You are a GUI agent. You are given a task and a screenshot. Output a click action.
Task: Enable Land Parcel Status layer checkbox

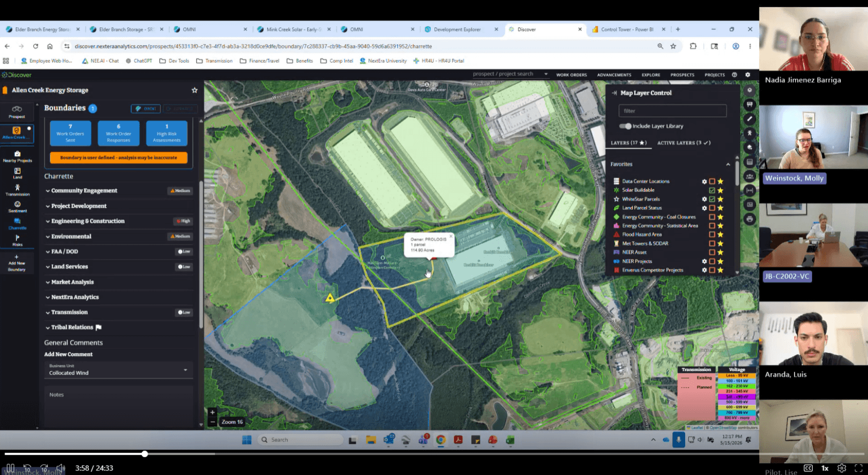pos(712,208)
